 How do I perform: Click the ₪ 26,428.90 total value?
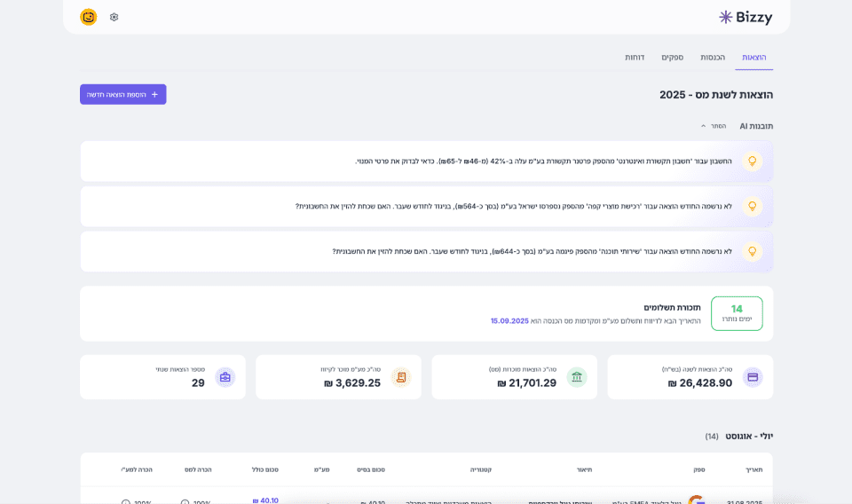(x=700, y=383)
